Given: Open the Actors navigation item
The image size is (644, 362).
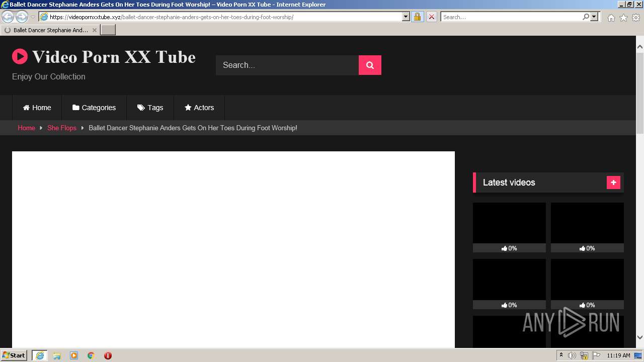Looking at the screenshot, I should [199, 108].
